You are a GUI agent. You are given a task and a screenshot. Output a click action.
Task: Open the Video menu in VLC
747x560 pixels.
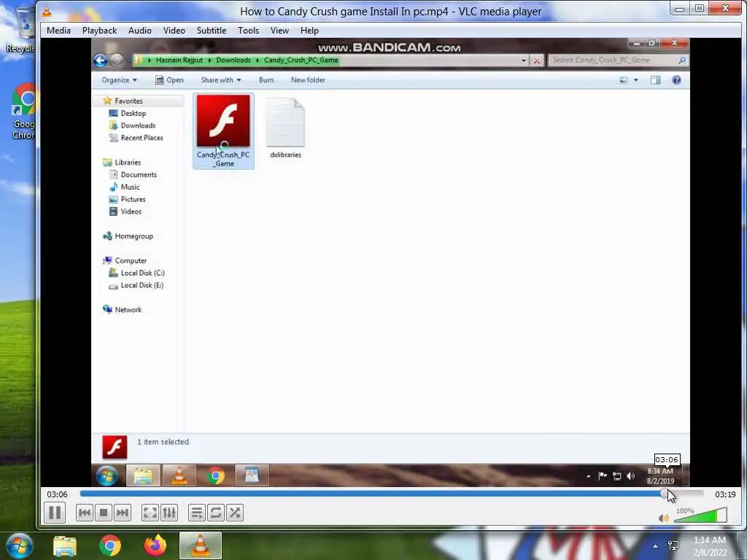coord(174,31)
